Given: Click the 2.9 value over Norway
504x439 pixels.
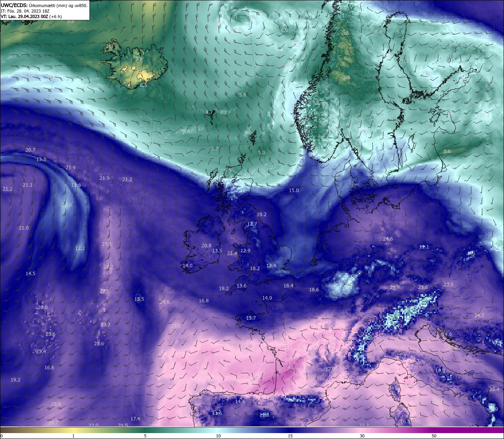Looking at the screenshot, I should (346, 78).
